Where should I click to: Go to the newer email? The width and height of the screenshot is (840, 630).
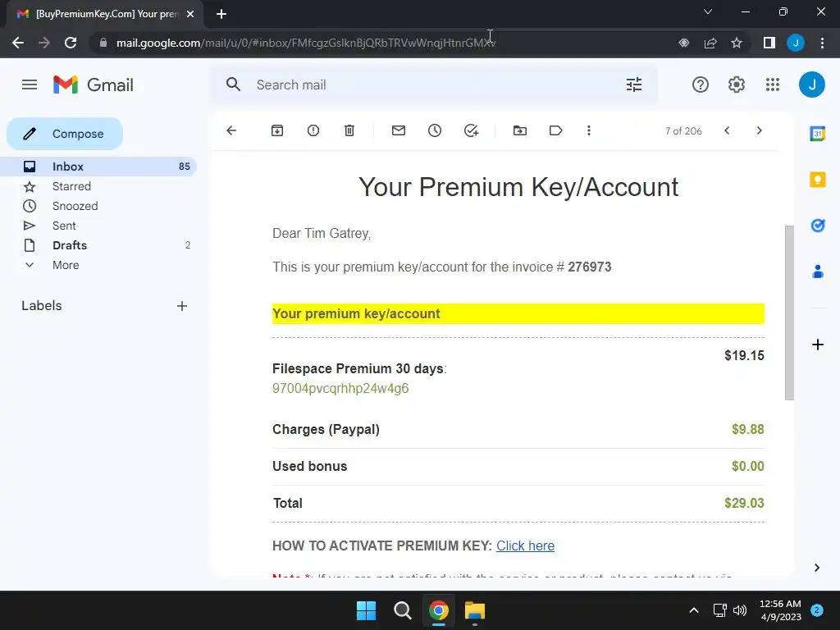click(x=727, y=130)
